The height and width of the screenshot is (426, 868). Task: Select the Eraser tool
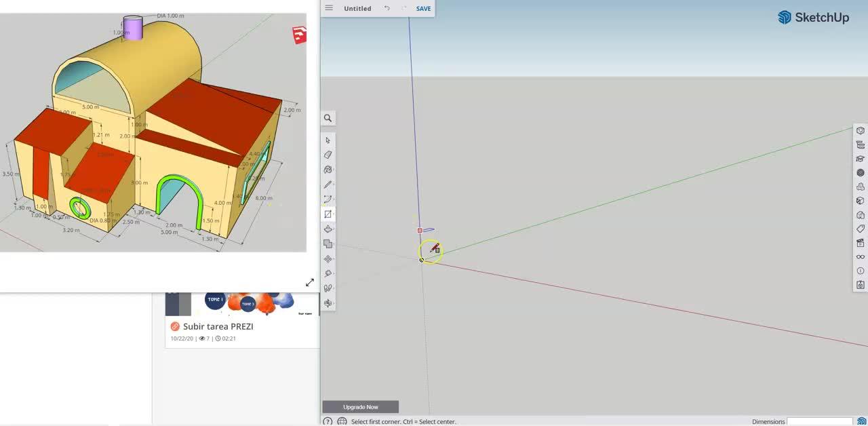(x=328, y=155)
